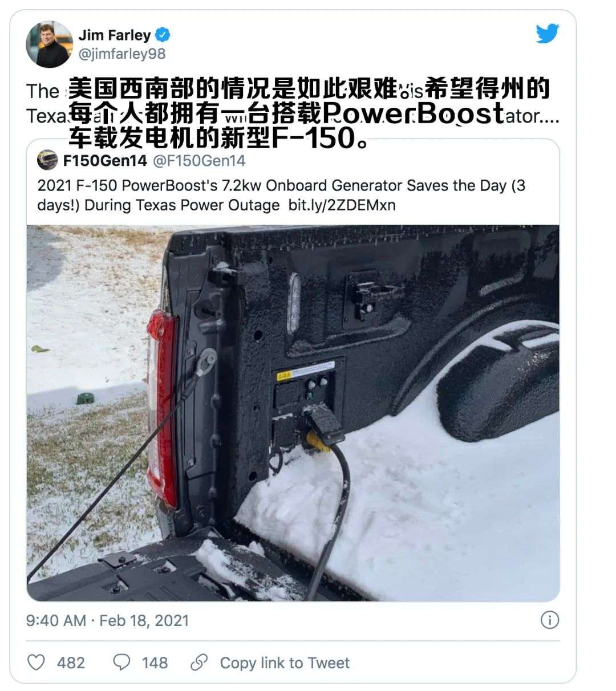Open the @jimfarley98 handle
Image resolution: width=616 pixels, height=691 pixels.
click(x=122, y=54)
